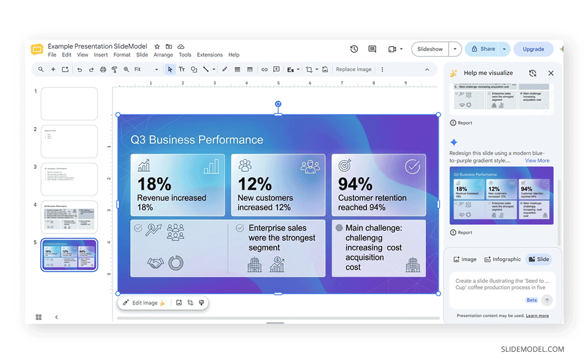
Task: Select the Slide mode tab
Action: [x=539, y=259]
